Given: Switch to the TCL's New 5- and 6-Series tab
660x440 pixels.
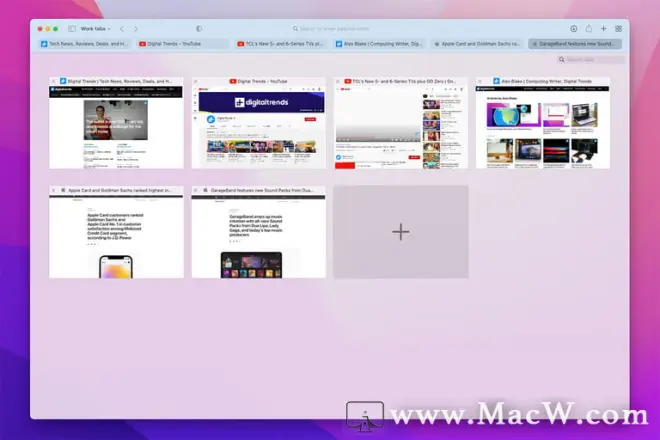Looking at the screenshot, I should point(281,44).
